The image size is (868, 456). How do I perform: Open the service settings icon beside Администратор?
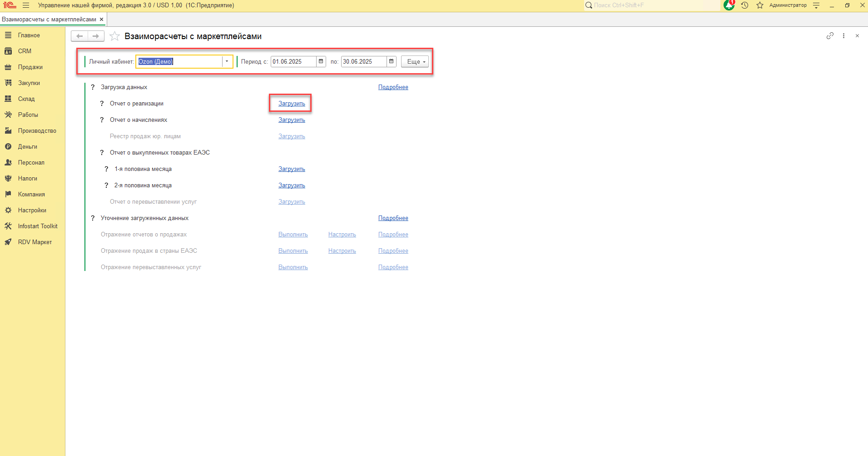[x=816, y=5]
